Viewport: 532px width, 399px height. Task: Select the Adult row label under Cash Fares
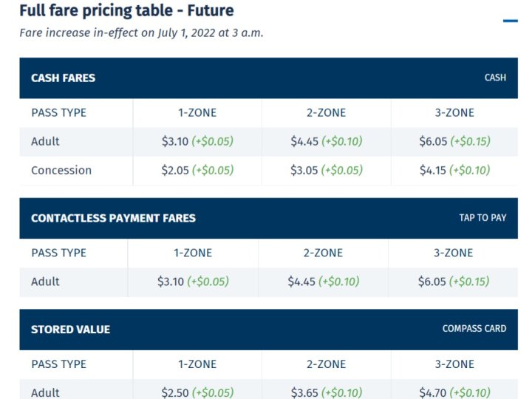pyautogui.click(x=45, y=141)
